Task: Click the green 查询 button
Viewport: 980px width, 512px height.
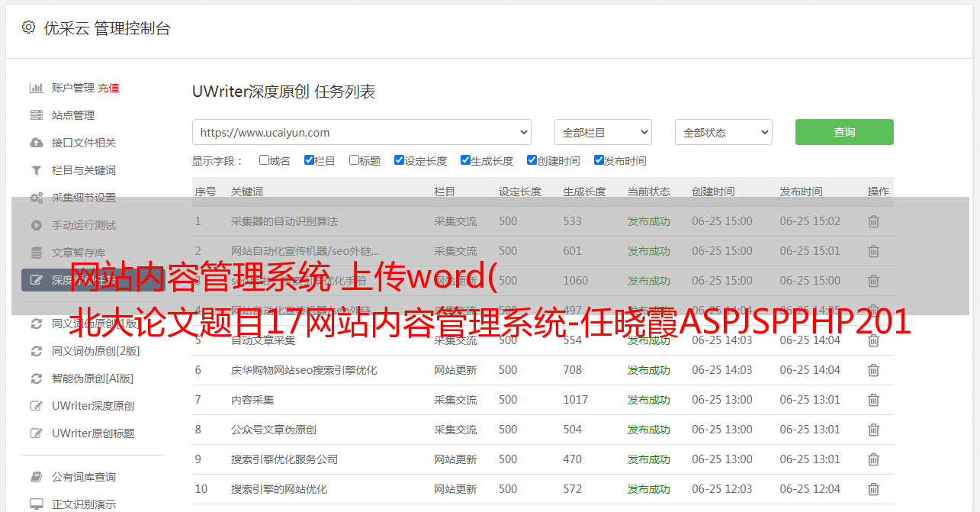Action: (844, 132)
